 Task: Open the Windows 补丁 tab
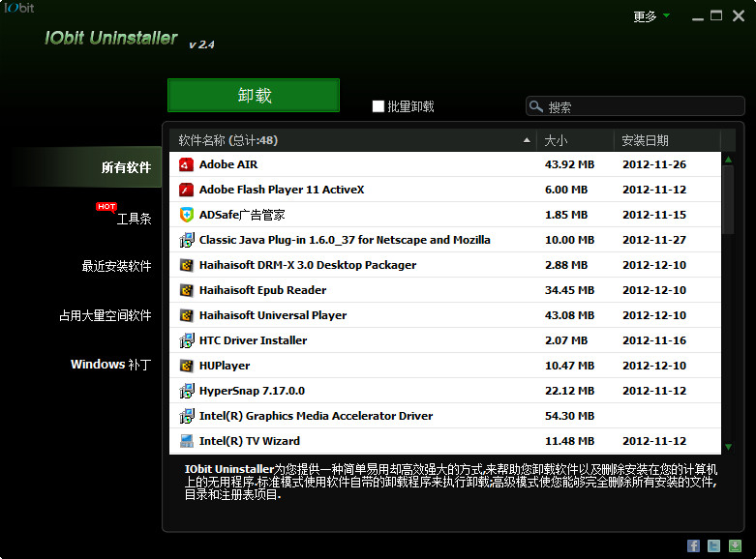pos(111,365)
